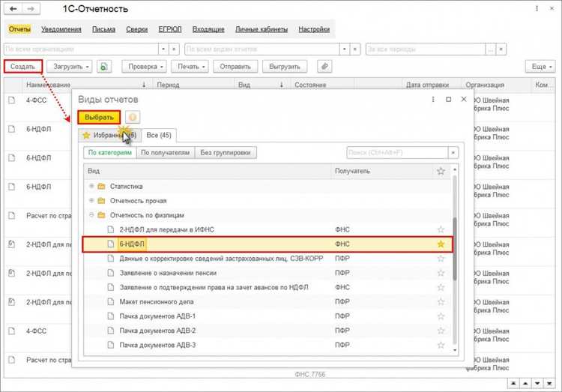Toggle favorite star for 2-НДФЛ для передачи в ИФНС
The width and height of the screenshot is (562, 392).
coord(441,229)
